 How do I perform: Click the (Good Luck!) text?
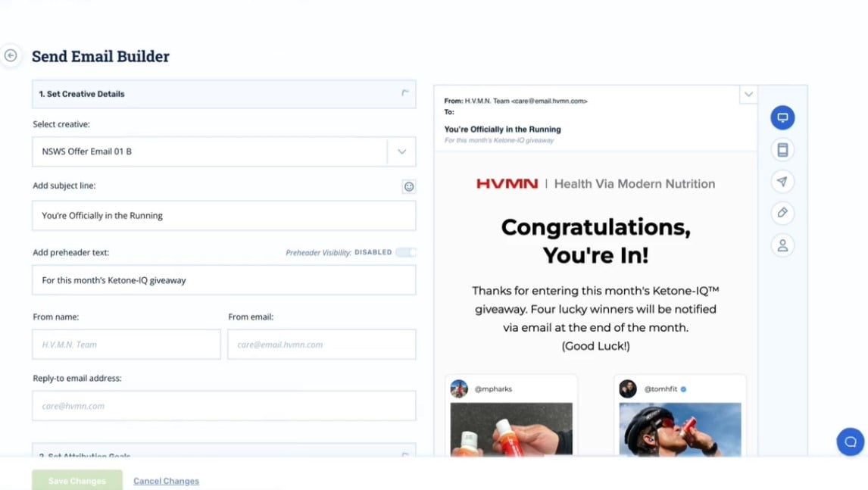tap(595, 346)
